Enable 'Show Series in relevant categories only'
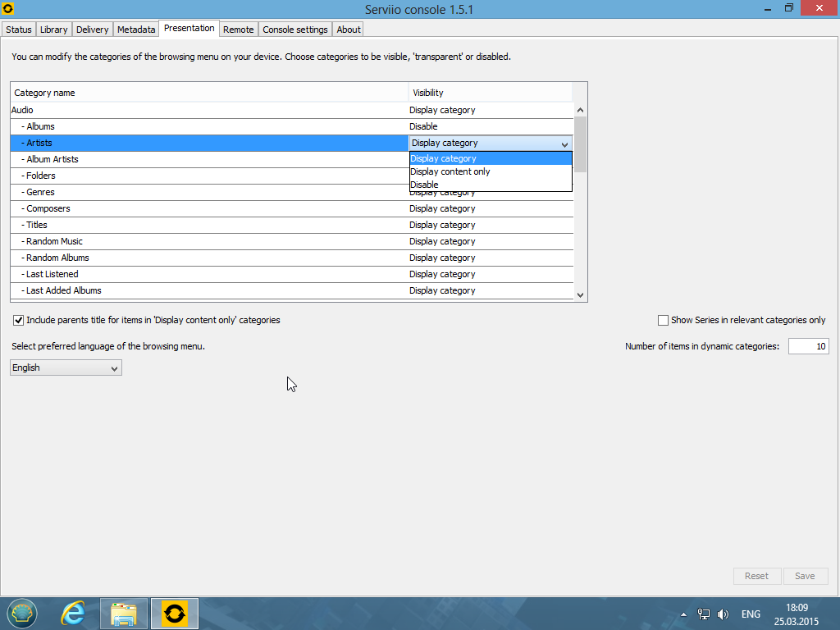840x630 pixels. point(663,320)
